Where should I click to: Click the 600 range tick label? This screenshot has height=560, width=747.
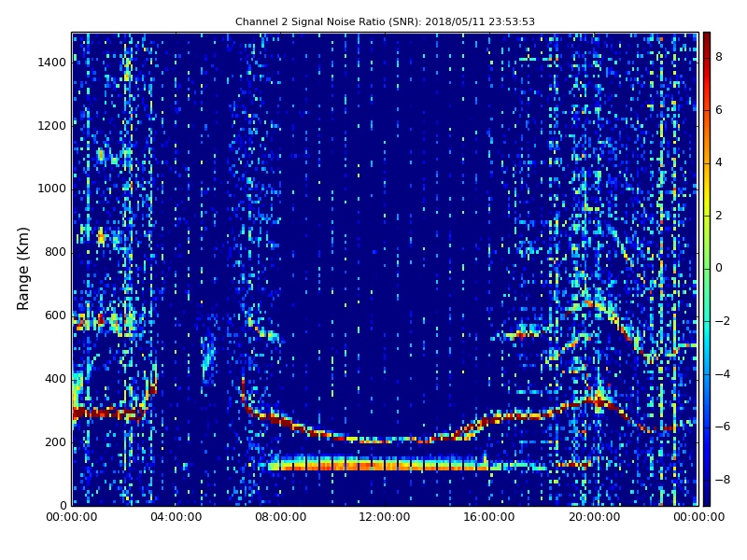point(55,315)
